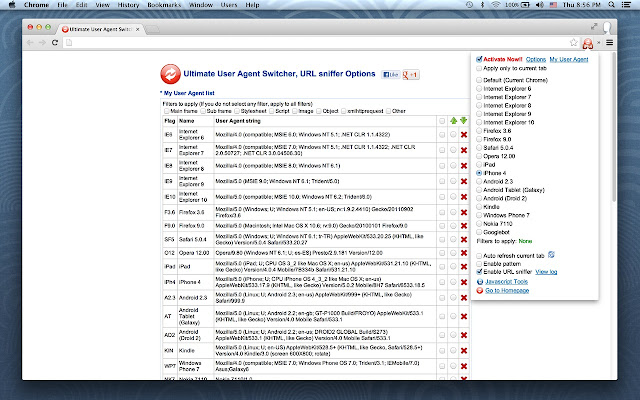Open the File menu

(x=62, y=5)
